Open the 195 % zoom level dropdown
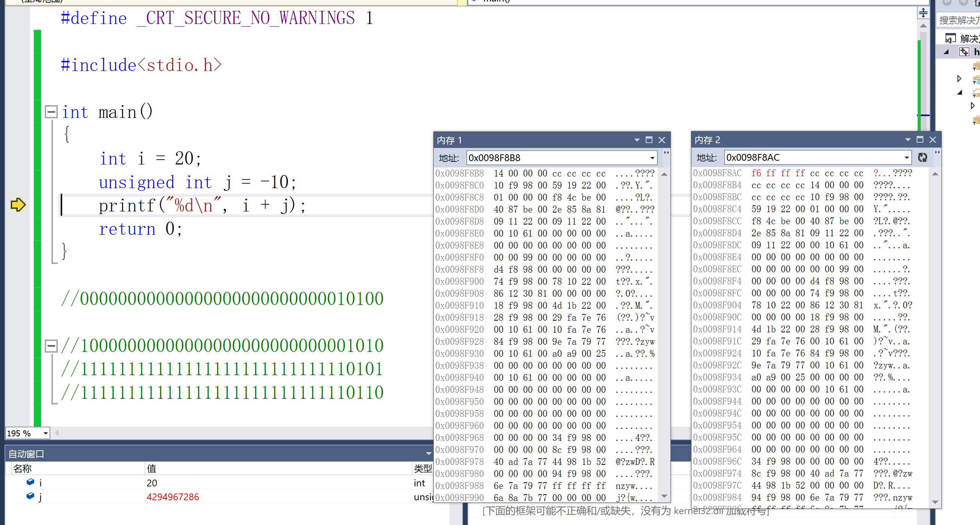The height and width of the screenshot is (525, 980). (x=45, y=433)
